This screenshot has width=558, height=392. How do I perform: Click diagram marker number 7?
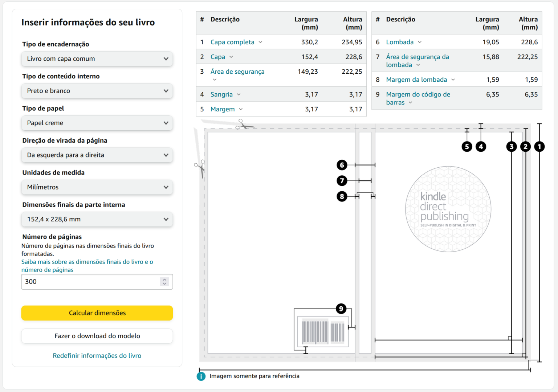coord(342,181)
